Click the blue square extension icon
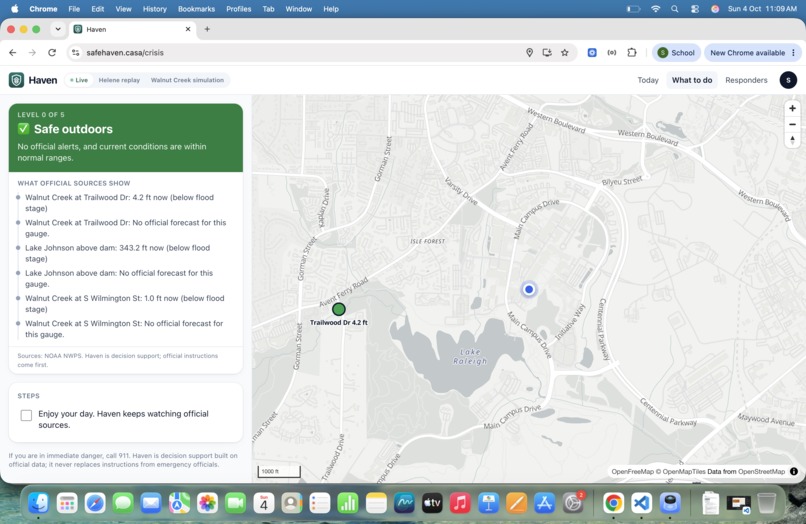Viewport: 806px width, 524px height. click(592, 52)
